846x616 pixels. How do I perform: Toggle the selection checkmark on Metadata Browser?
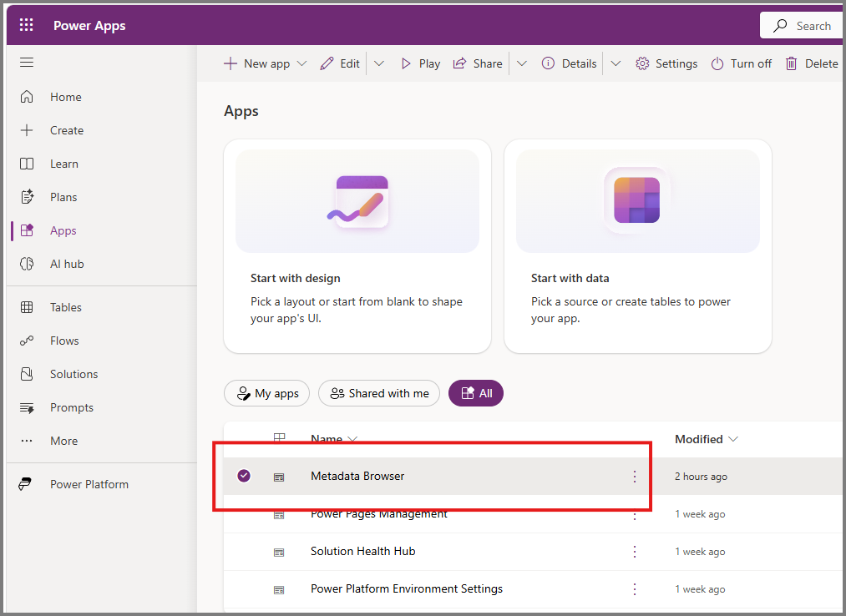click(243, 476)
